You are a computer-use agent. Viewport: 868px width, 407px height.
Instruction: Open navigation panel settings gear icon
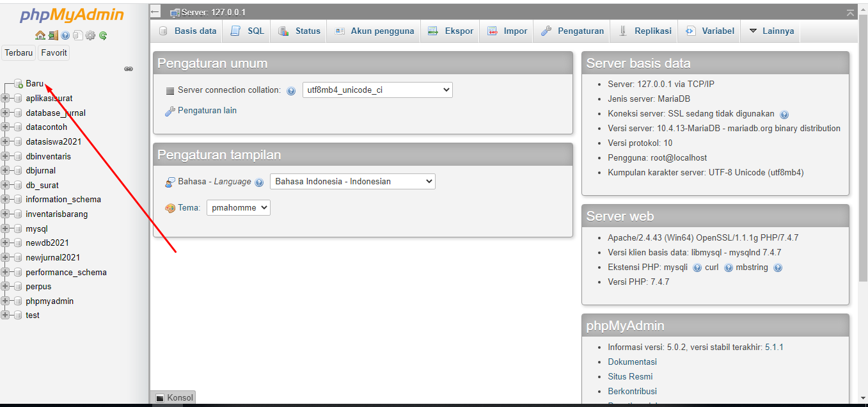click(x=90, y=36)
